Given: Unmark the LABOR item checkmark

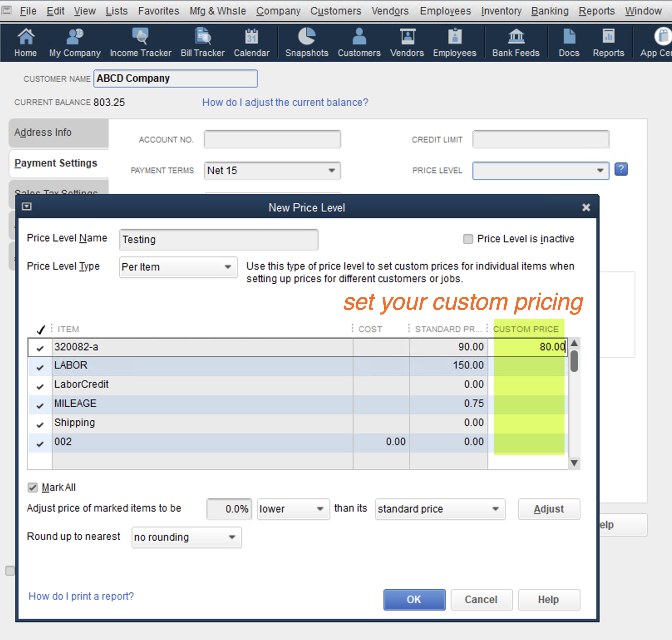Looking at the screenshot, I should [40, 367].
